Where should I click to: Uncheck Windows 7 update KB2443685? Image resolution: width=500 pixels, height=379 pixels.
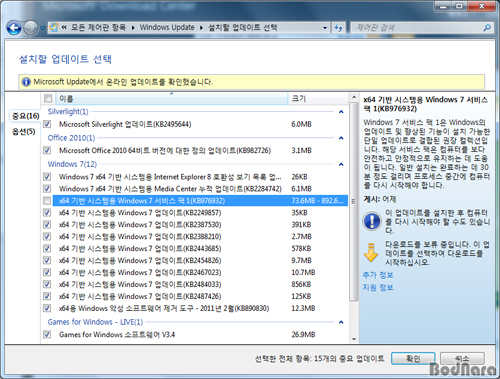click(47, 249)
